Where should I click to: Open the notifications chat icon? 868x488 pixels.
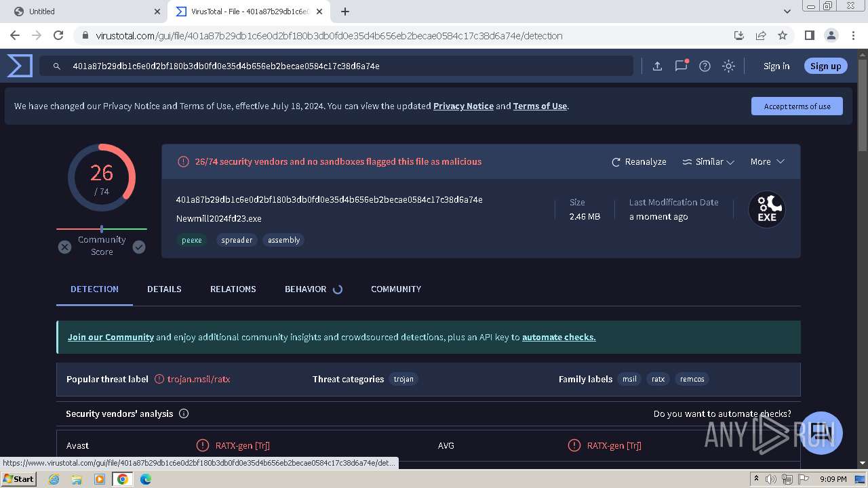(x=681, y=66)
